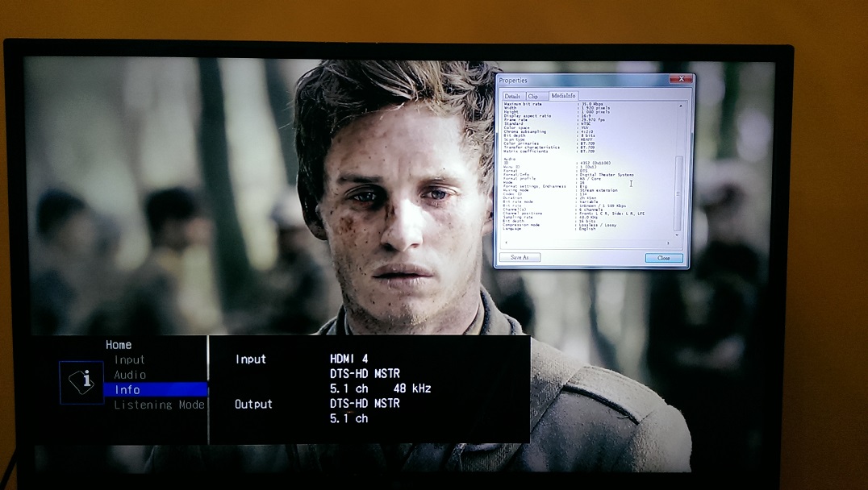Click the white 'Output' label in info panel

point(253,405)
